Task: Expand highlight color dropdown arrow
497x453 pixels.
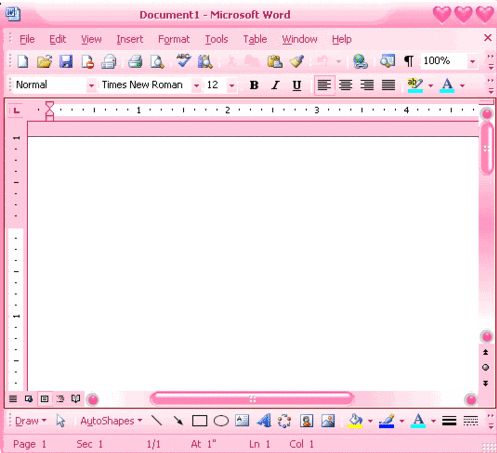Action: click(x=431, y=86)
